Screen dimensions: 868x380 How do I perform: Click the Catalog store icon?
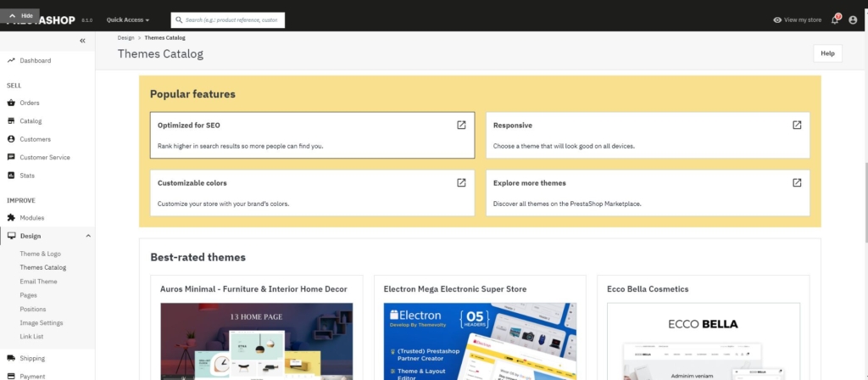pos(10,120)
